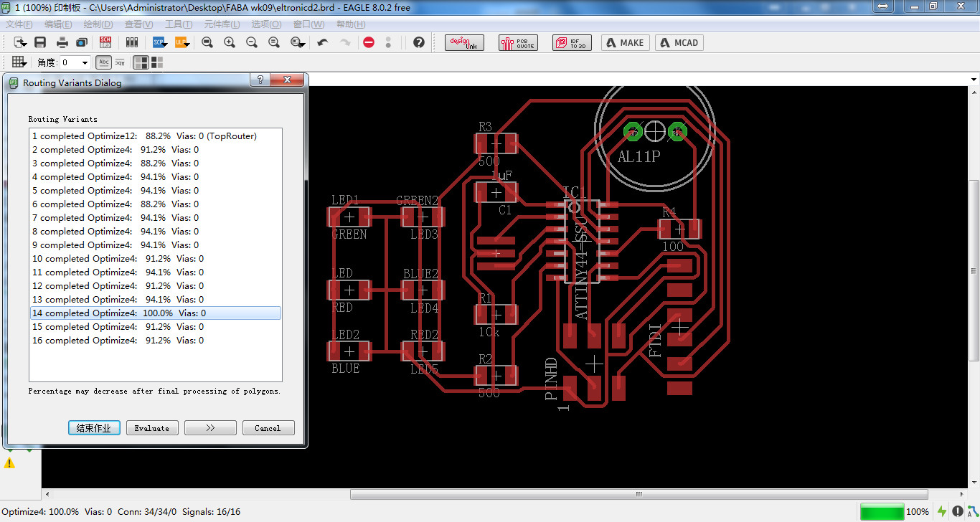
Task: Click the red Stop command icon
Action: [x=369, y=42]
